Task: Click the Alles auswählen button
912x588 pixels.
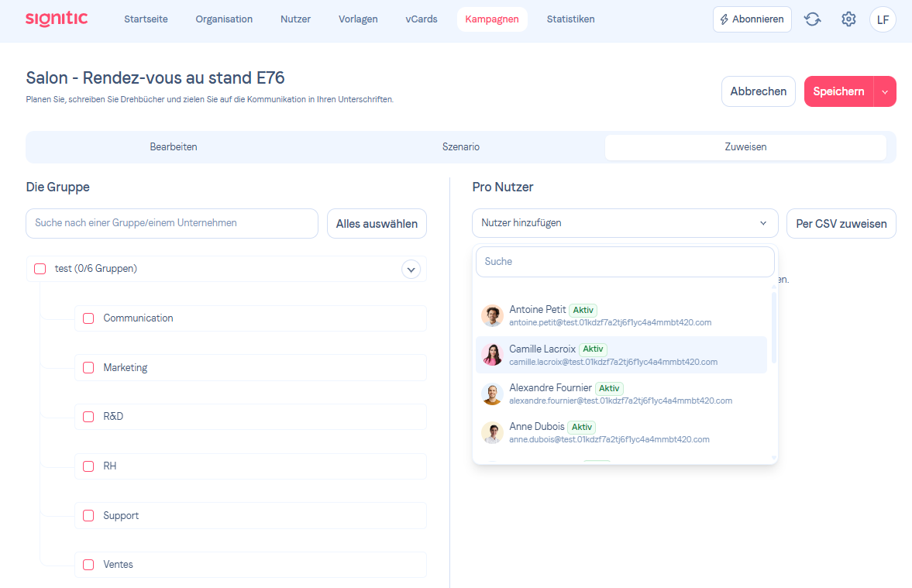Action: (377, 223)
